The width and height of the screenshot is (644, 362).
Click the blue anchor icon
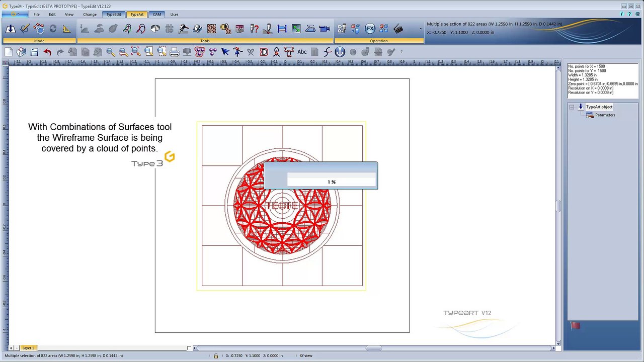pos(340,52)
